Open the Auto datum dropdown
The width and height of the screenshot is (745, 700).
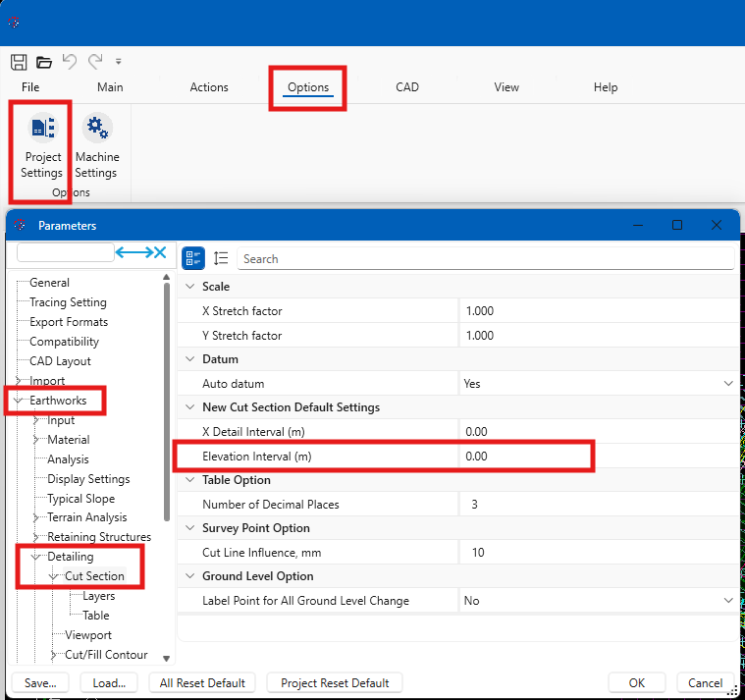728,384
